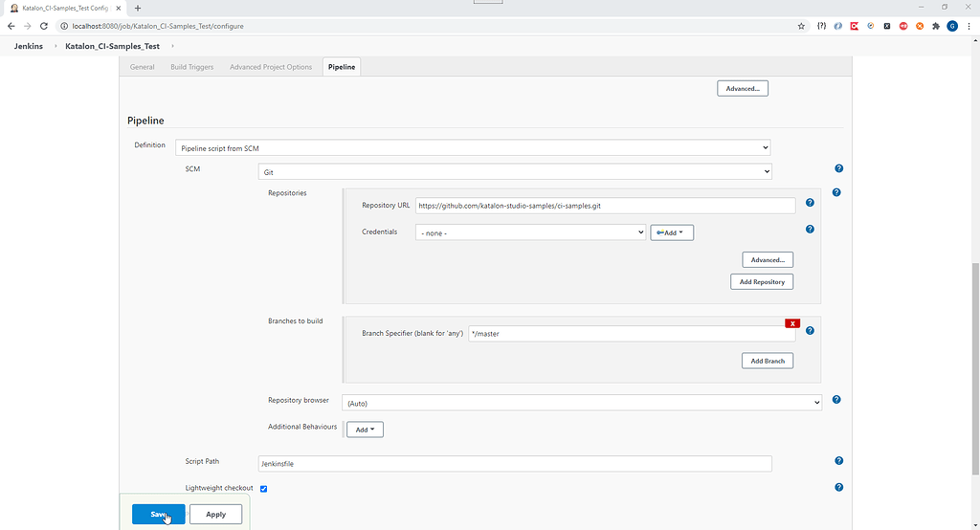Click the Repository URL input field
The height and width of the screenshot is (530, 980).
coord(606,205)
